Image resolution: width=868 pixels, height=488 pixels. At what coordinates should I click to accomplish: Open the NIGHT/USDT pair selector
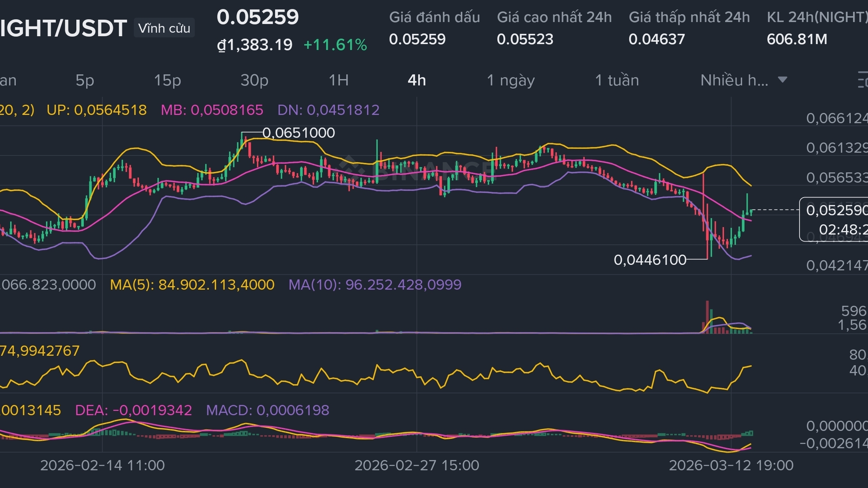(63, 28)
